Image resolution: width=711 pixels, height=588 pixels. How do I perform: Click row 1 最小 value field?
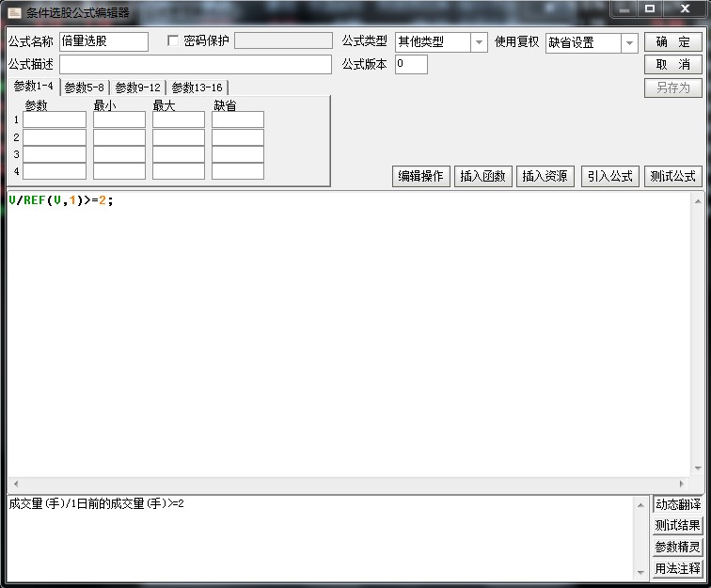[119, 119]
